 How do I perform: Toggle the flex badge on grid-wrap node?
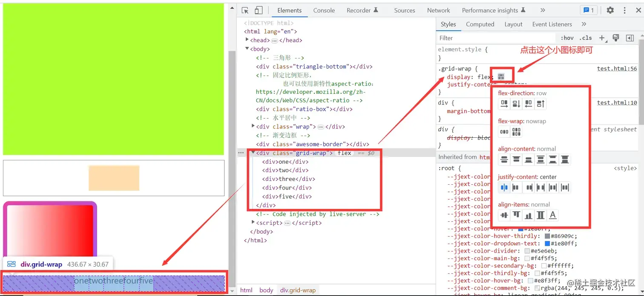(x=344, y=153)
